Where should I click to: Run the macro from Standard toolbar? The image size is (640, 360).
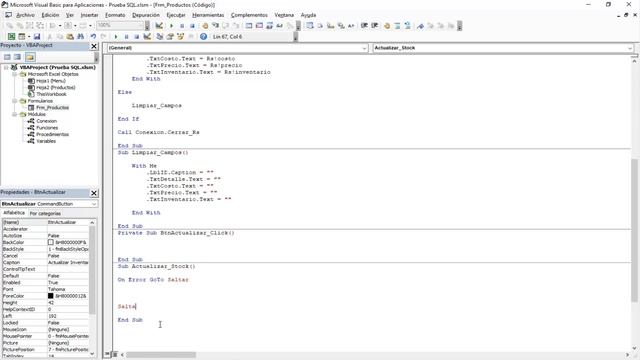coord(116,36)
